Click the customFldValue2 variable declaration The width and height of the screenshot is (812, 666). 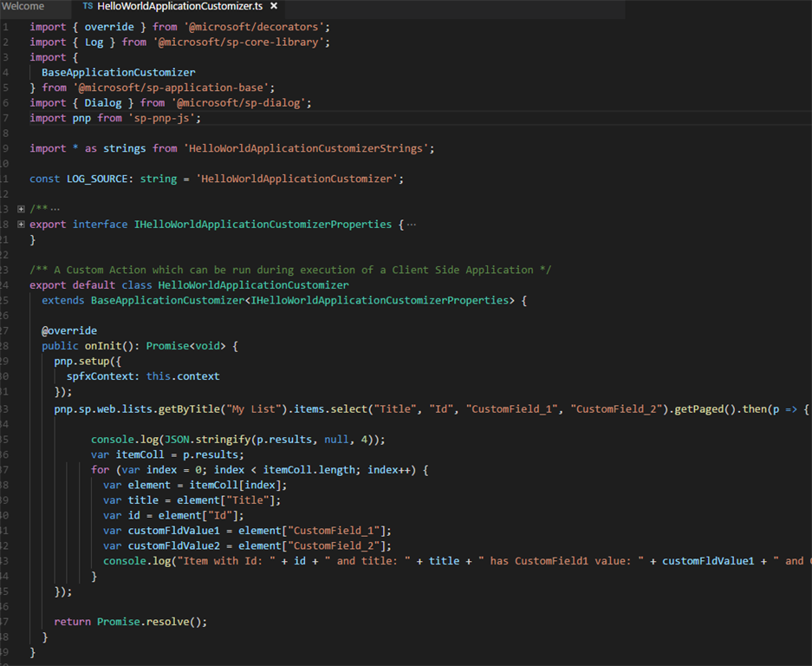(x=174, y=545)
